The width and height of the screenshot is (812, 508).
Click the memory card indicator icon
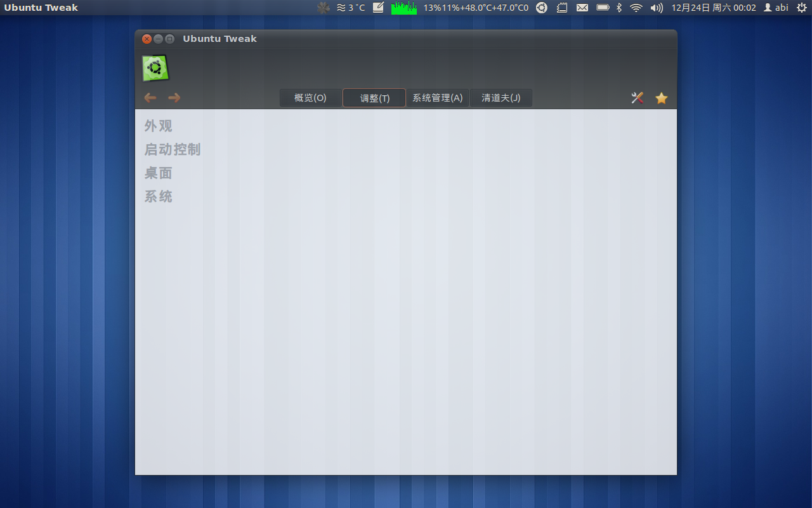coord(562,8)
